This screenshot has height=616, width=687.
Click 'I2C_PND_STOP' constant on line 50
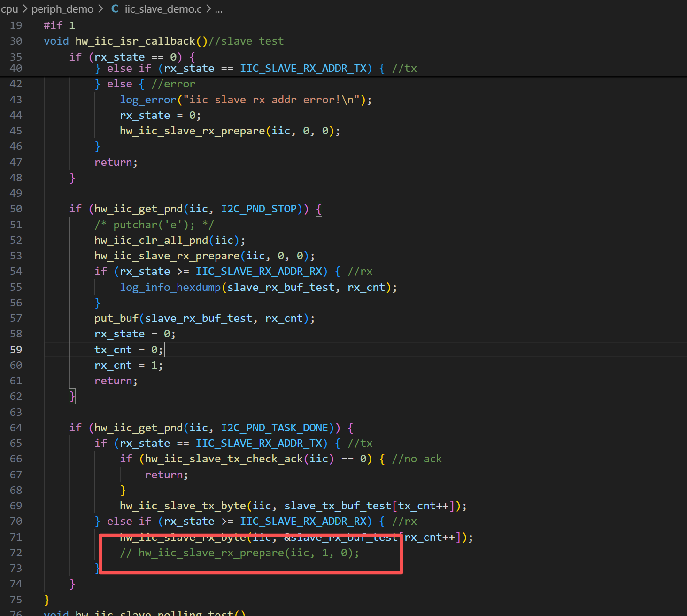tap(259, 209)
